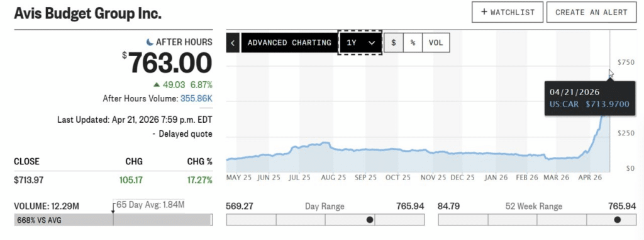This screenshot has height=240, width=644.
Task: Click the 49.03 after hours change value
Action: [x=174, y=85]
